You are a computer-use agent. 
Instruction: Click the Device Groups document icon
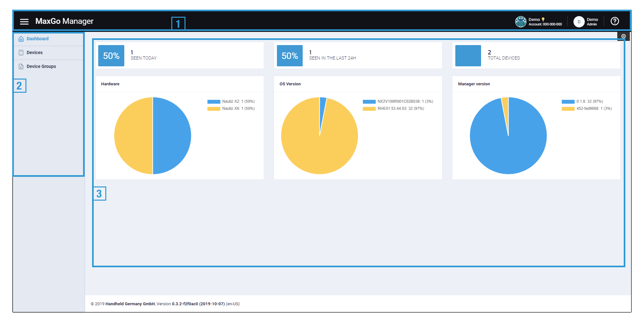pyautogui.click(x=21, y=66)
